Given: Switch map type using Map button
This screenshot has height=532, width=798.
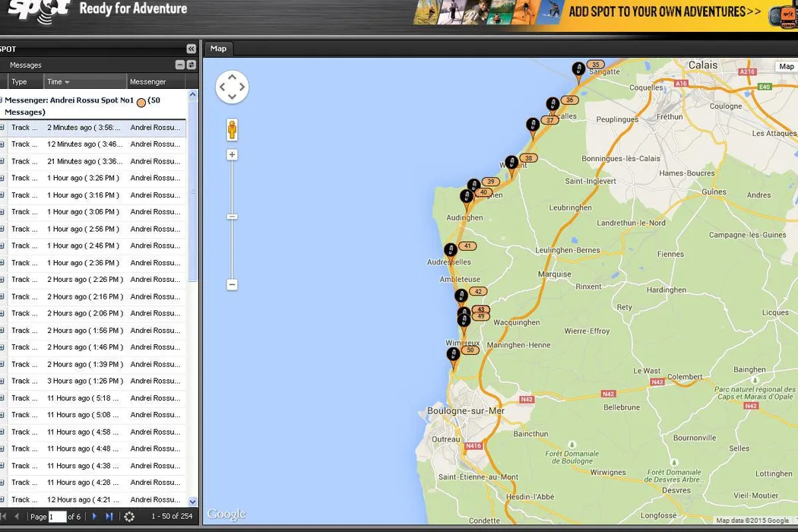Looking at the screenshot, I should pyautogui.click(x=786, y=67).
